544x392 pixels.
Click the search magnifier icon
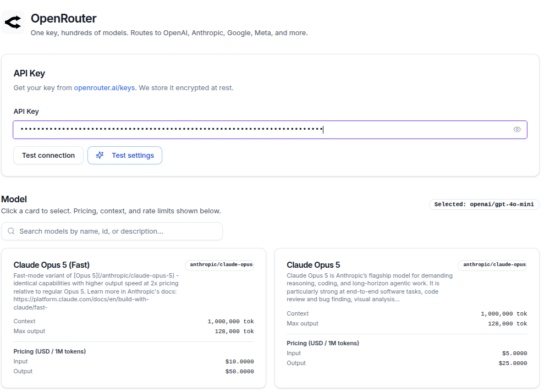coord(11,231)
